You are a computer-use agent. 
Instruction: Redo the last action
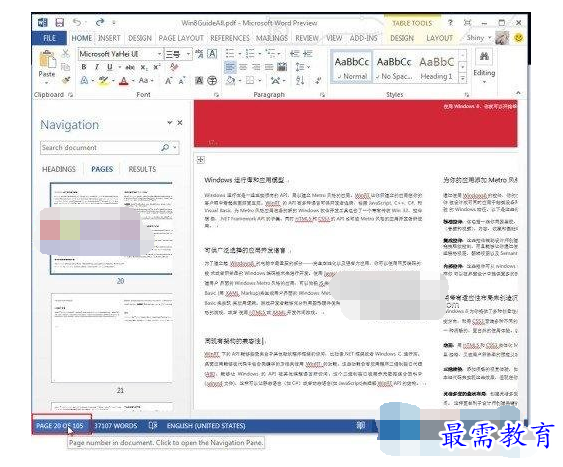(x=100, y=22)
